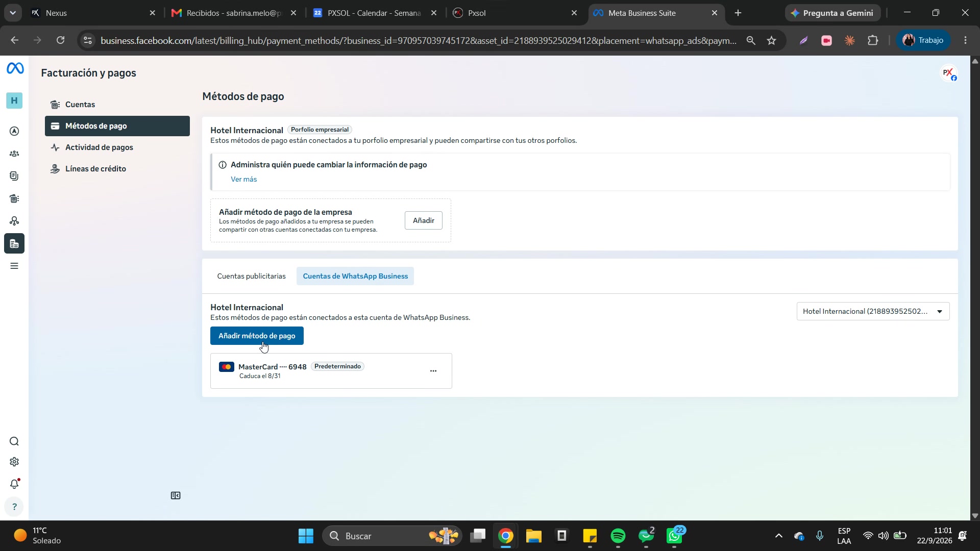Click the Ver más link
Image resolution: width=980 pixels, height=551 pixels.
pos(243,179)
